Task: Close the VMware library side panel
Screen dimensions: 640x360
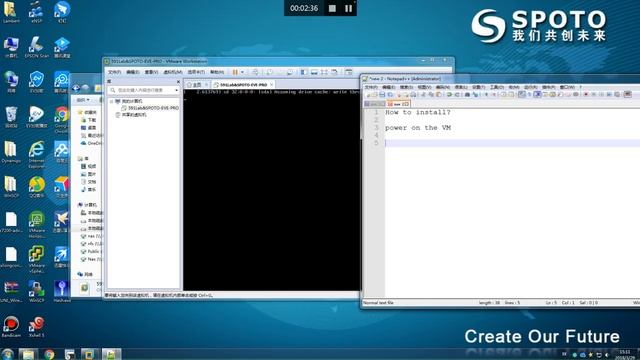Action: tap(178, 82)
